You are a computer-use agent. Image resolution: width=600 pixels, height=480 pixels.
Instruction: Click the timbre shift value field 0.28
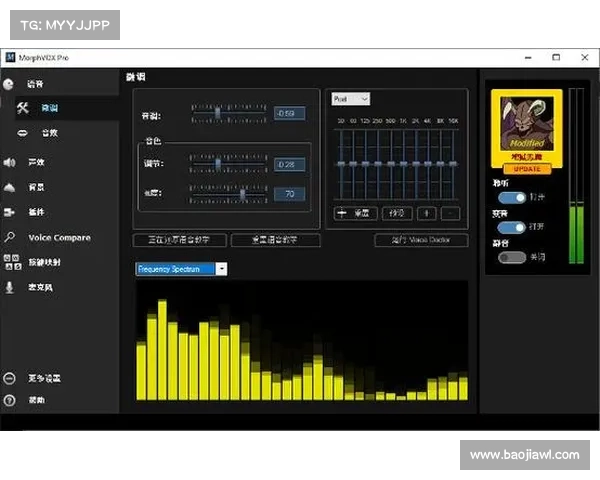pyautogui.click(x=290, y=164)
